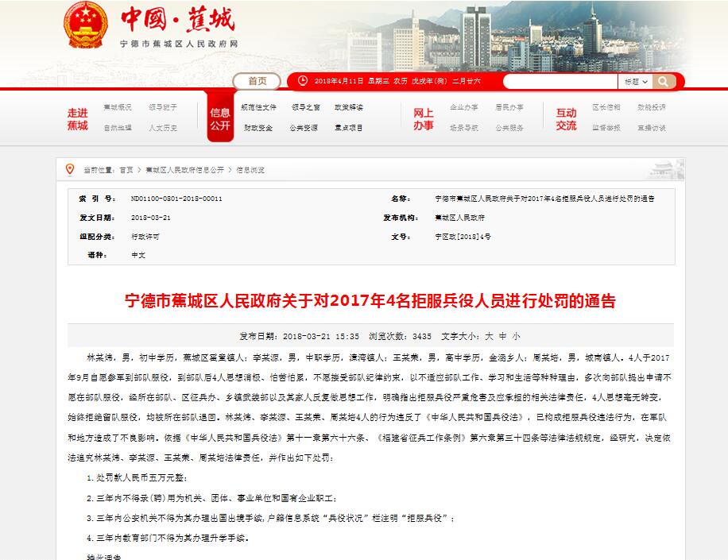Open the 走进蕉城 menu section
The height and width of the screenshot is (560, 728).
[x=77, y=119]
